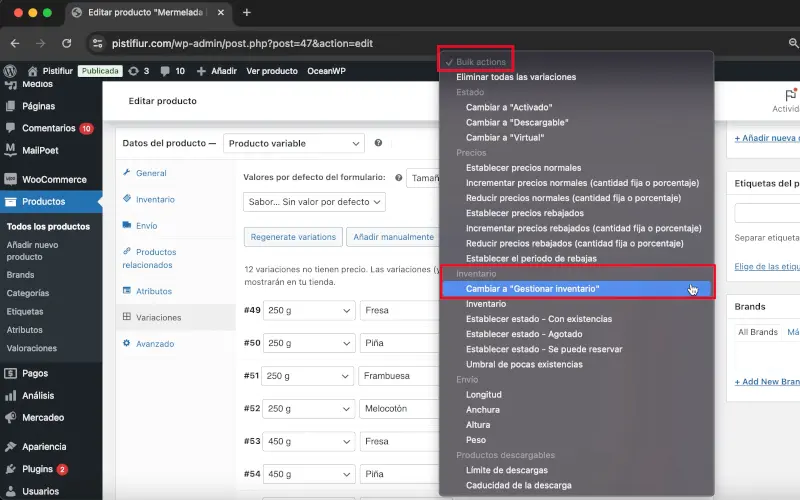Click the Añadir nueva link in sidebar box

coord(767,138)
